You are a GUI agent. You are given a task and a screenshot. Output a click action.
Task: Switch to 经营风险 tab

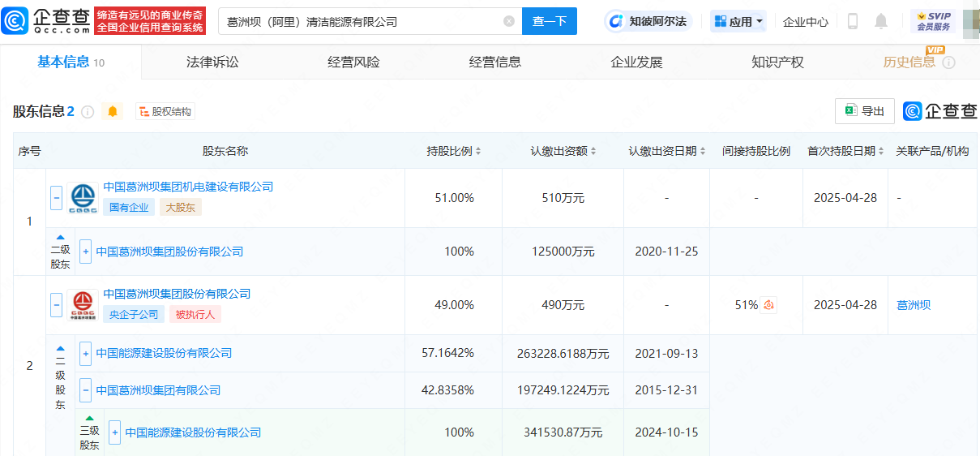tap(353, 62)
